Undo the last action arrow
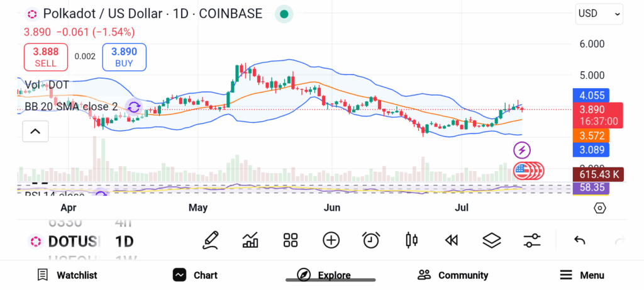 tap(579, 240)
